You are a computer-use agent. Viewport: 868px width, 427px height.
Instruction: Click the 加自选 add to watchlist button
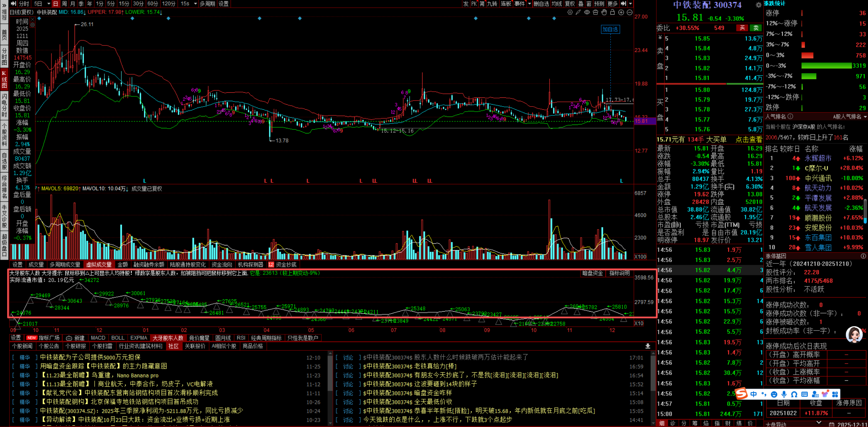[610, 30]
